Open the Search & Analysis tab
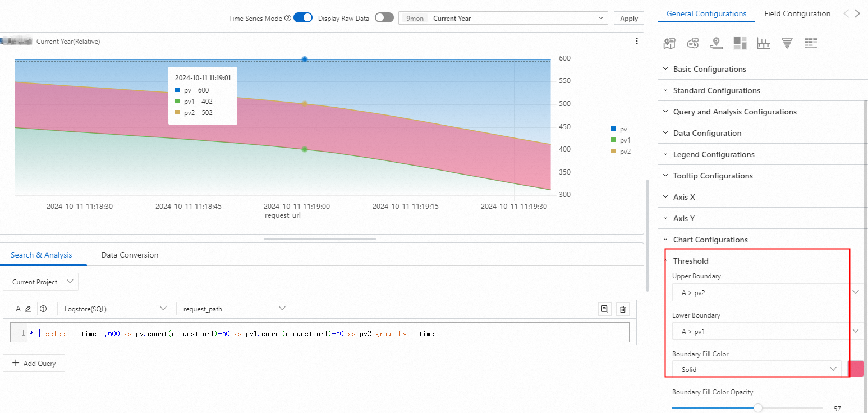Screen dimensions: 868x413 pos(42,255)
